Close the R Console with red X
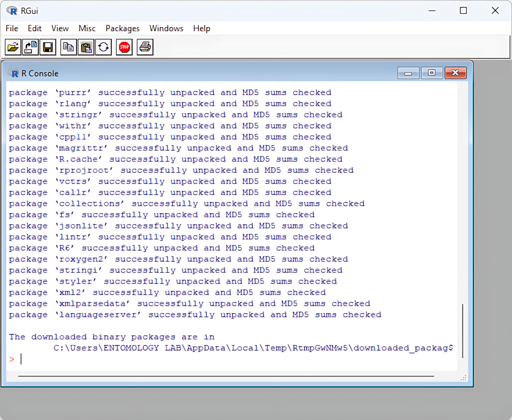The image size is (512, 420). pos(455,73)
